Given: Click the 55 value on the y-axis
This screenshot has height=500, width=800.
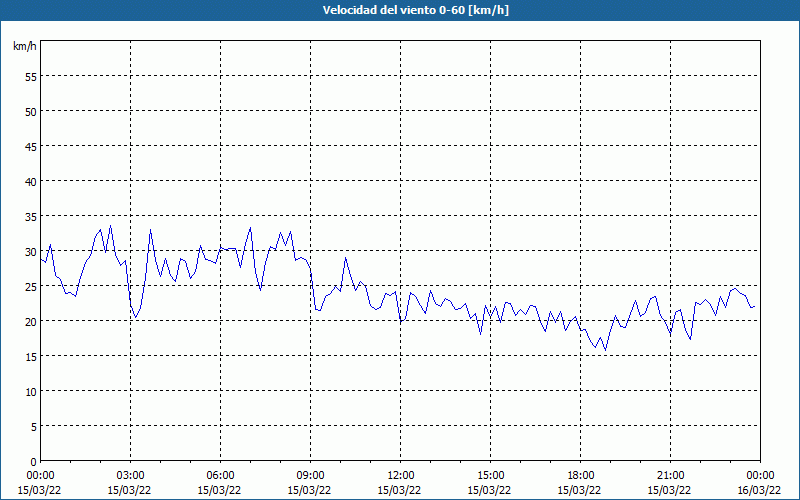Looking at the screenshot, I should (31, 77).
